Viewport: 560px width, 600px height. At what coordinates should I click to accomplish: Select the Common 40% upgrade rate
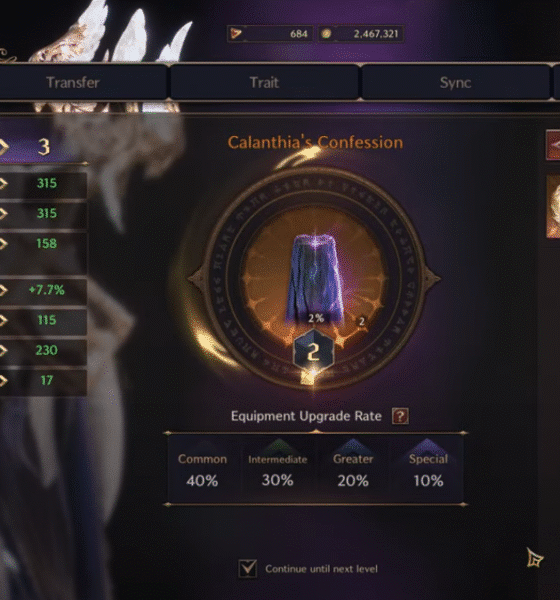coord(202,469)
